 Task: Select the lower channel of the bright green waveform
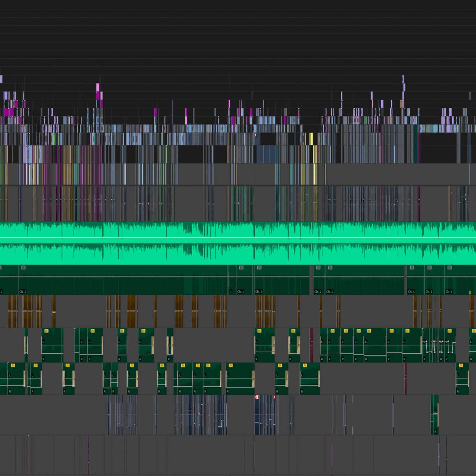238,253
